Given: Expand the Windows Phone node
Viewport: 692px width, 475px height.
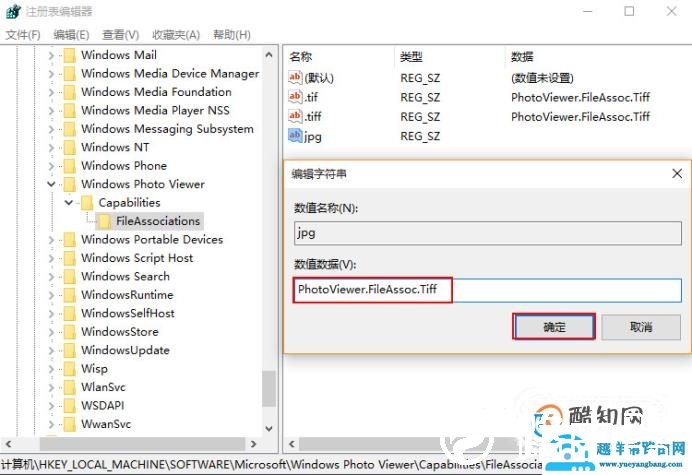Looking at the screenshot, I should 51,166.
